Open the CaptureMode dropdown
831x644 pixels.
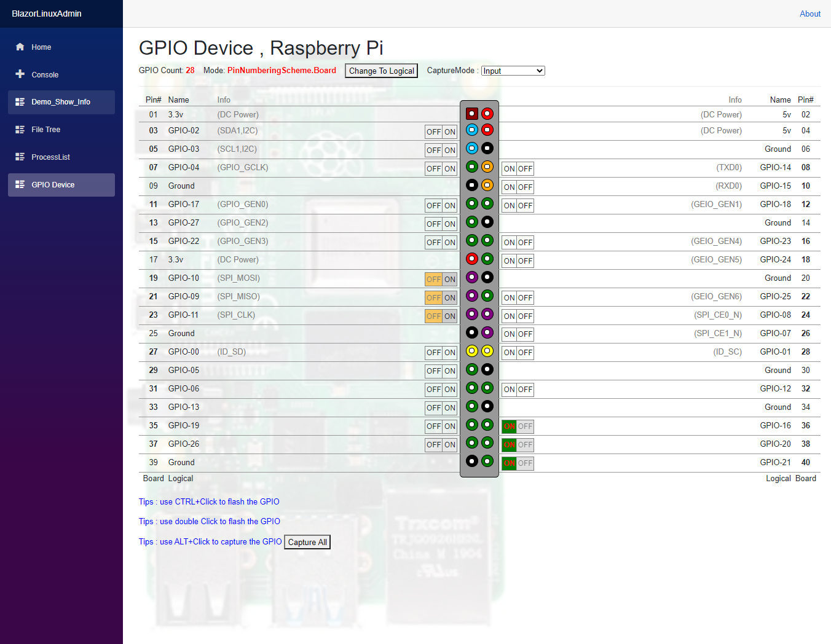click(513, 71)
